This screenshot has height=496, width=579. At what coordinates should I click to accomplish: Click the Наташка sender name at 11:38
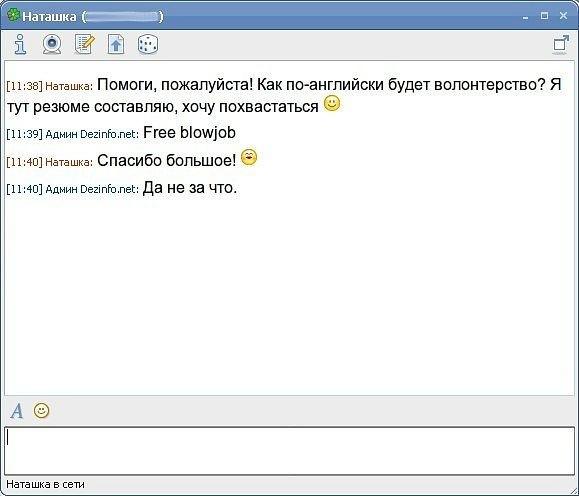69,86
